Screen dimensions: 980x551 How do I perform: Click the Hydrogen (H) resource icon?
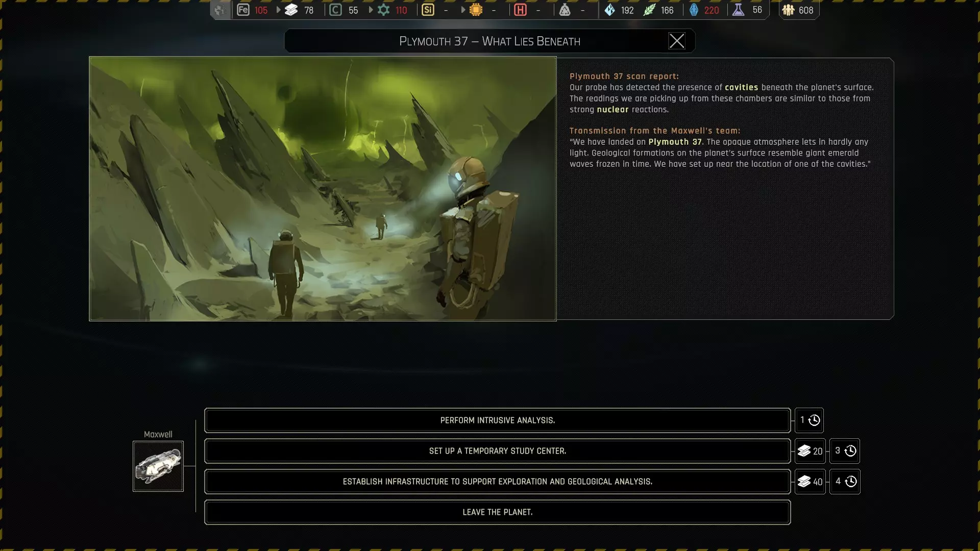coord(520,10)
